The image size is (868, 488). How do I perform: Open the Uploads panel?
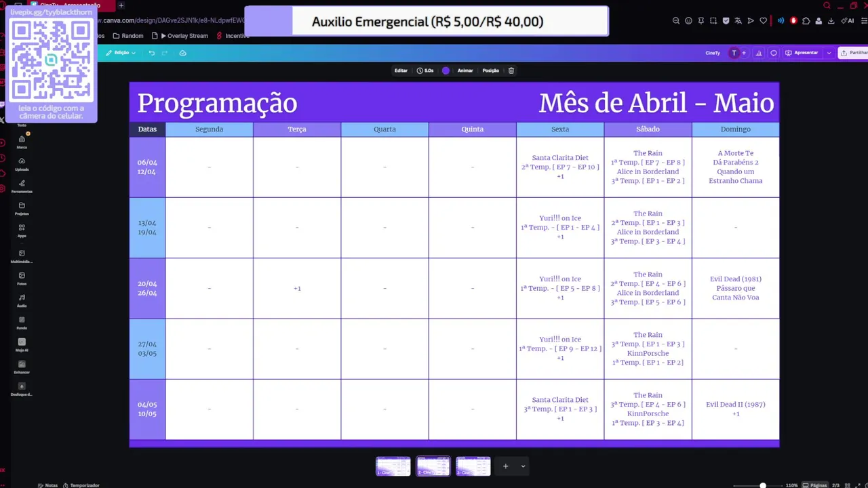pos(22,164)
